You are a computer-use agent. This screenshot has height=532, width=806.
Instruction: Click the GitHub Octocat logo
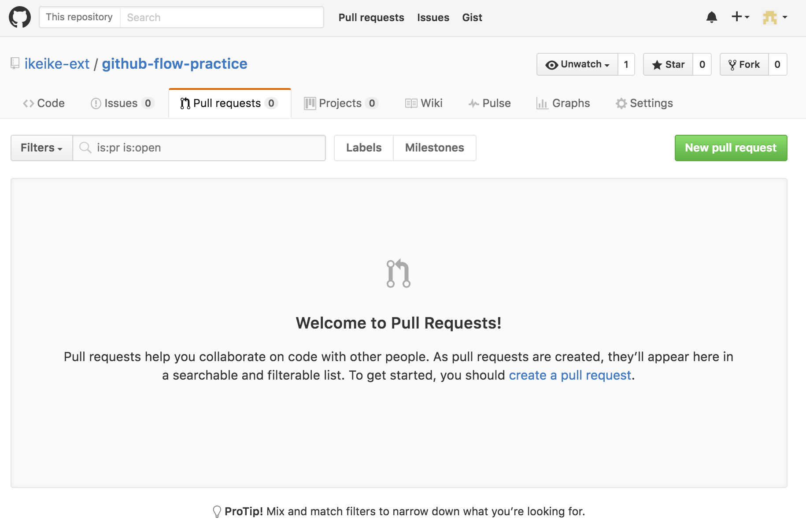coord(20,17)
